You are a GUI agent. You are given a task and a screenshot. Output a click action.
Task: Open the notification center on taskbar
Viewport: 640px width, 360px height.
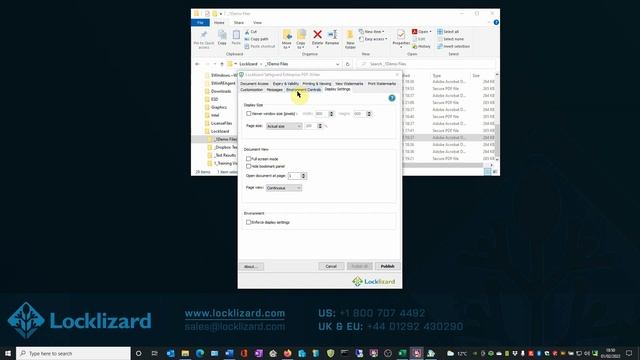[x=629, y=353]
